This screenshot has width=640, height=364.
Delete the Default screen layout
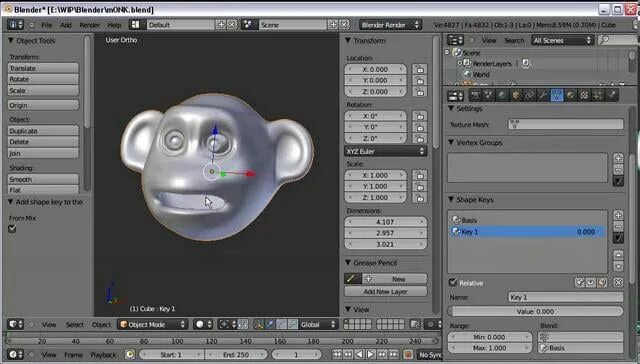tap(232, 25)
